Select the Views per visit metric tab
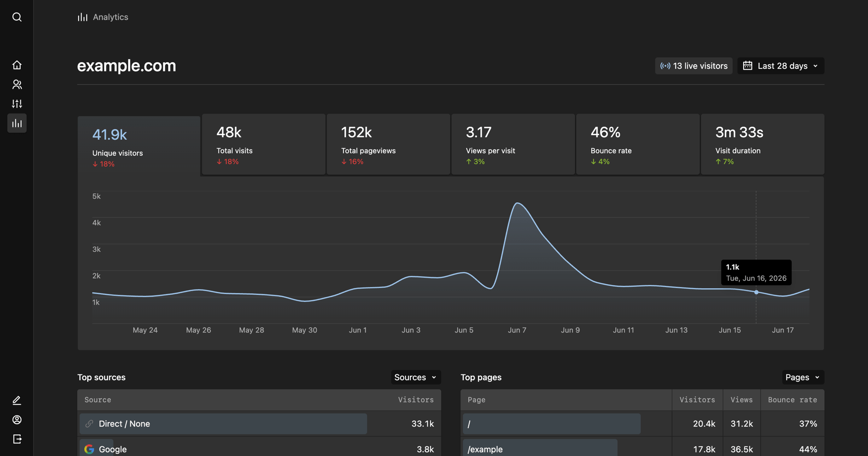 point(513,144)
